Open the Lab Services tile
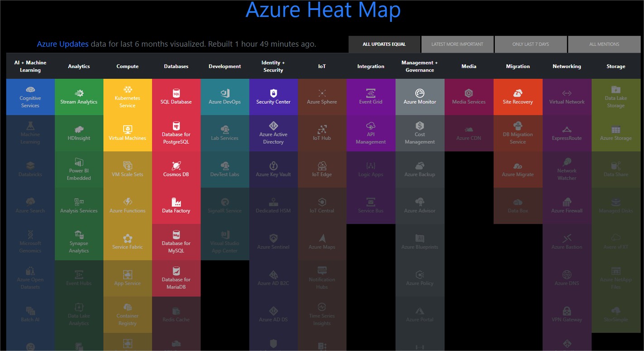Viewport: 644px width, 351px height. pyautogui.click(x=225, y=133)
